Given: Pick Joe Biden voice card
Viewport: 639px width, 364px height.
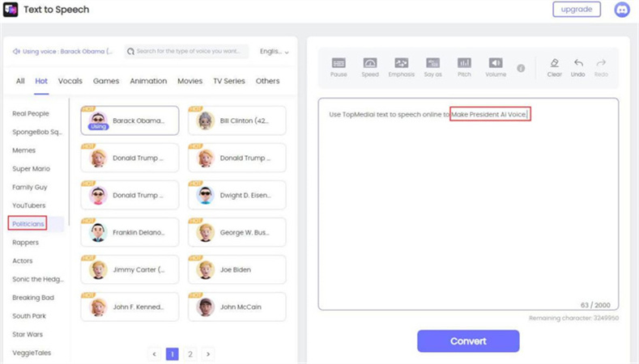Looking at the screenshot, I should pos(236,269).
